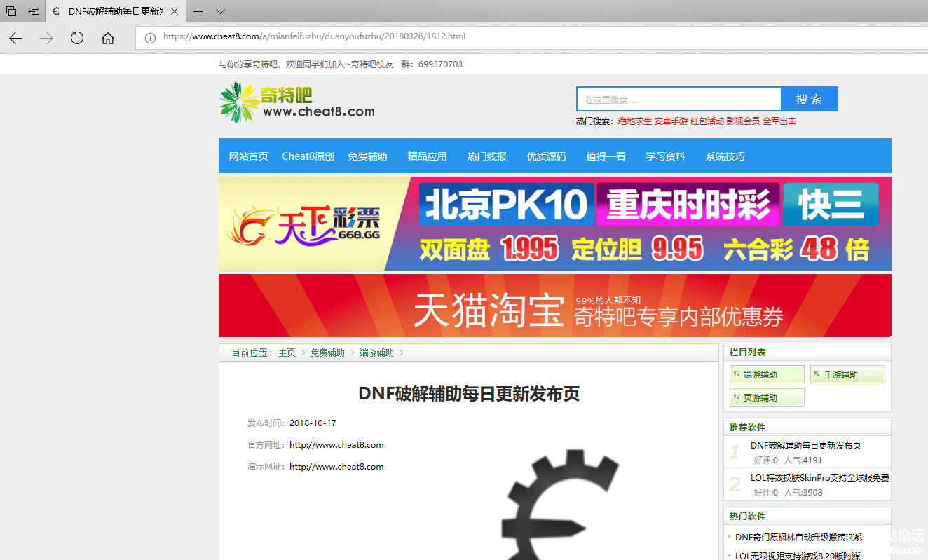
Task: Close the DNF破解辅助 browser tab
Action: (x=174, y=11)
